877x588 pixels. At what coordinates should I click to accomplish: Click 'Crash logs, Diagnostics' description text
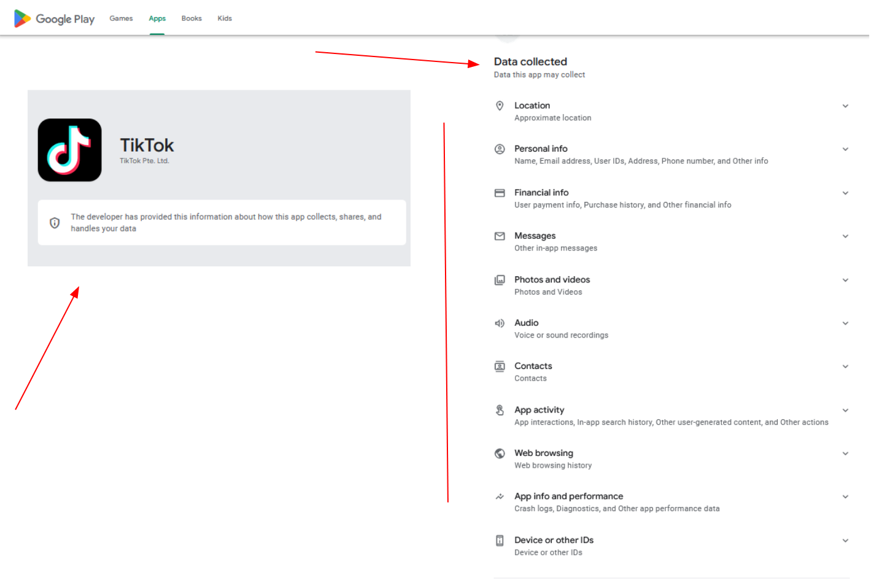pos(617,508)
